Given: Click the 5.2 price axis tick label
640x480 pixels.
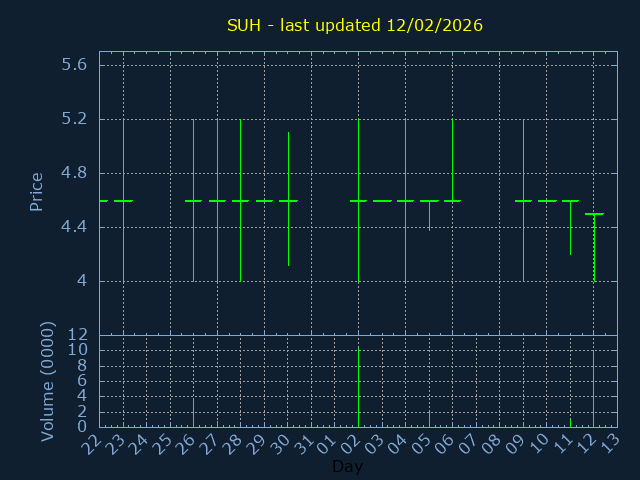Looking at the screenshot, I should [75, 119].
